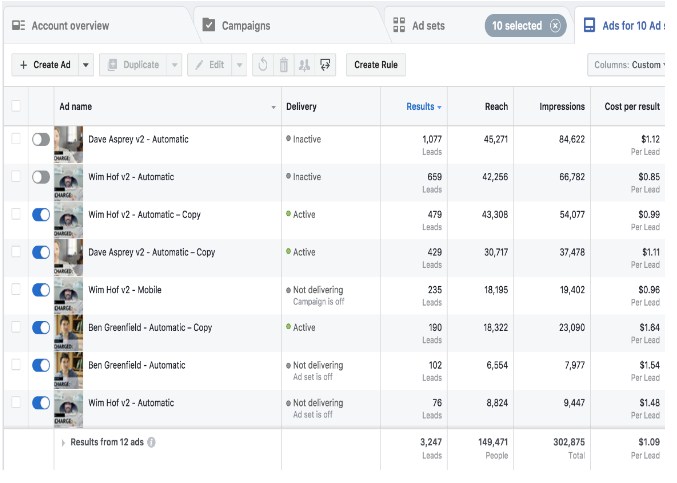The height and width of the screenshot is (483, 677).
Task: Open the Create Ad dropdown arrow
Action: point(86,65)
